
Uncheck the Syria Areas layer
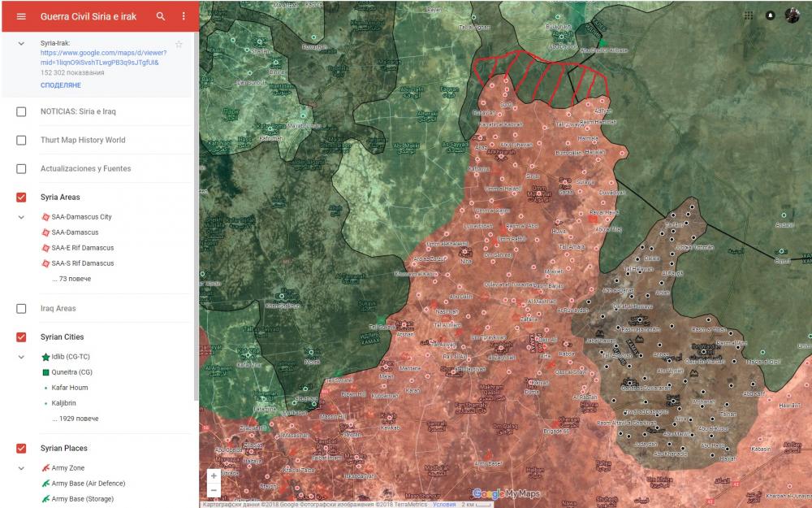coord(22,198)
